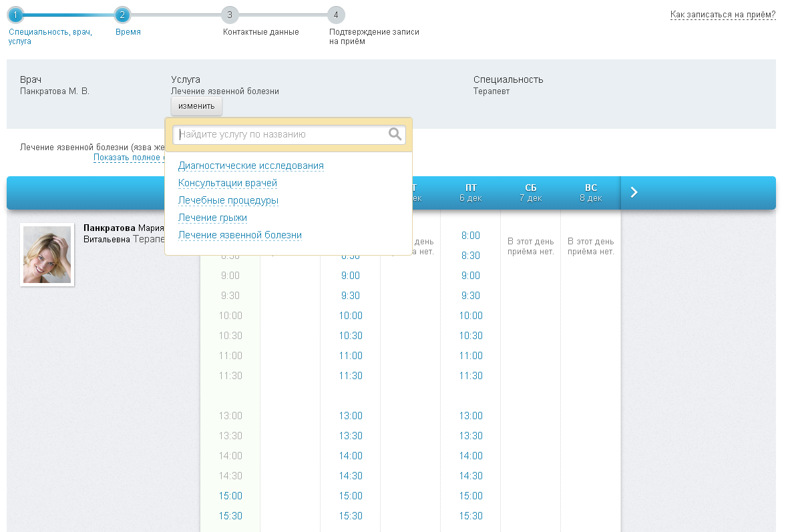Click step 2 Время circle
This screenshot has height=532, width=786.
[122, 15]
